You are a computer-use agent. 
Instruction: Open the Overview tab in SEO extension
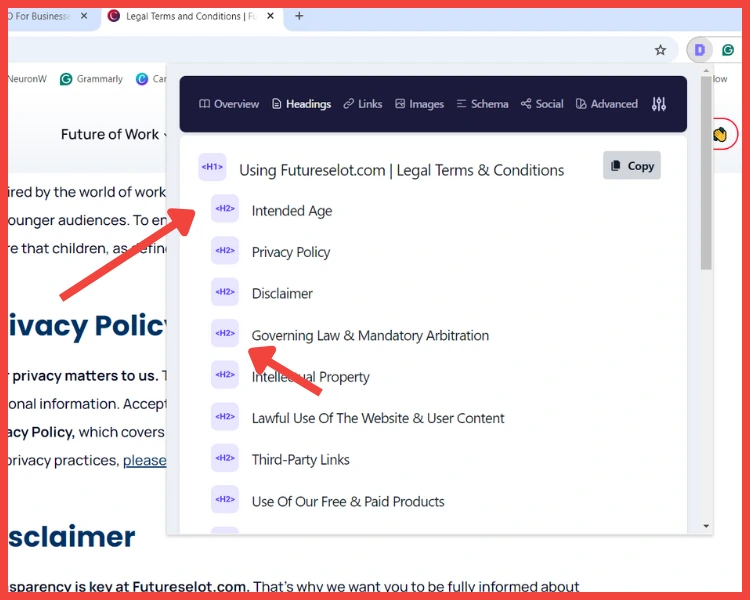229,104
